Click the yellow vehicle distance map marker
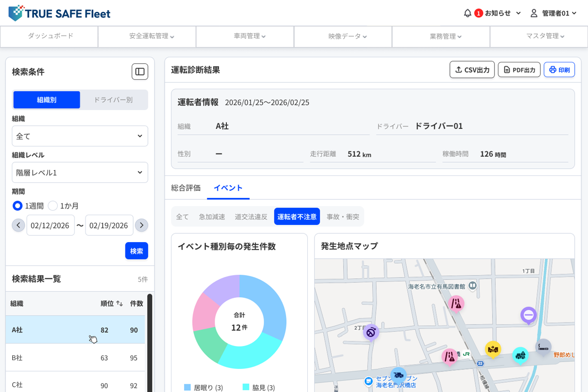The height and width of the screenshot is (392, 588). (x=493, y=349)
